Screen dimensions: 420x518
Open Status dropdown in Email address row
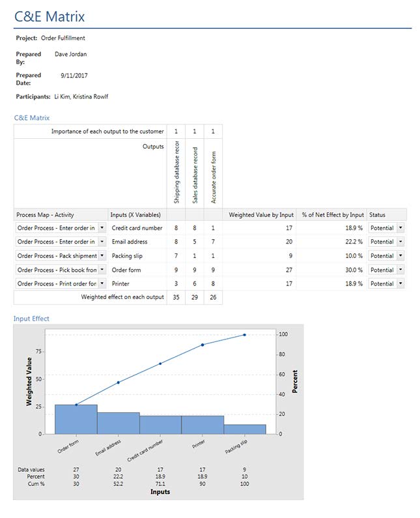[x=400, y=242]
